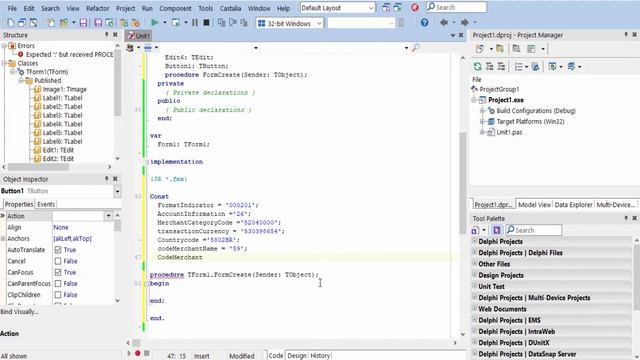The width and height of the screenshot is (640, 360).
Task: Click the Anchors value [akLeft,akTop]
Action: tap(73, 238)
